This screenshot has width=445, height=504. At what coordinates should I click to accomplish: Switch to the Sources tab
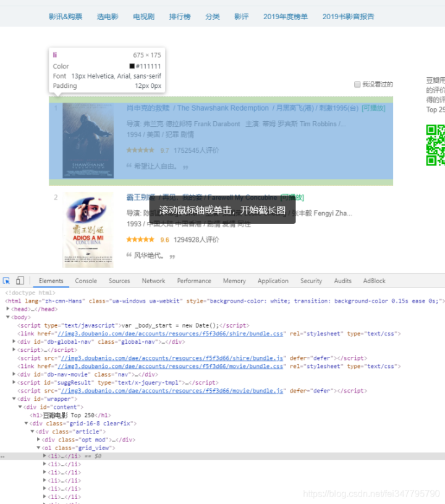click(x=119, y=281)
